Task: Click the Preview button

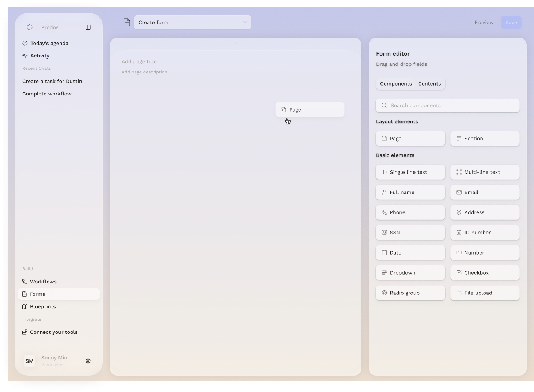Action: pos(484,22)
